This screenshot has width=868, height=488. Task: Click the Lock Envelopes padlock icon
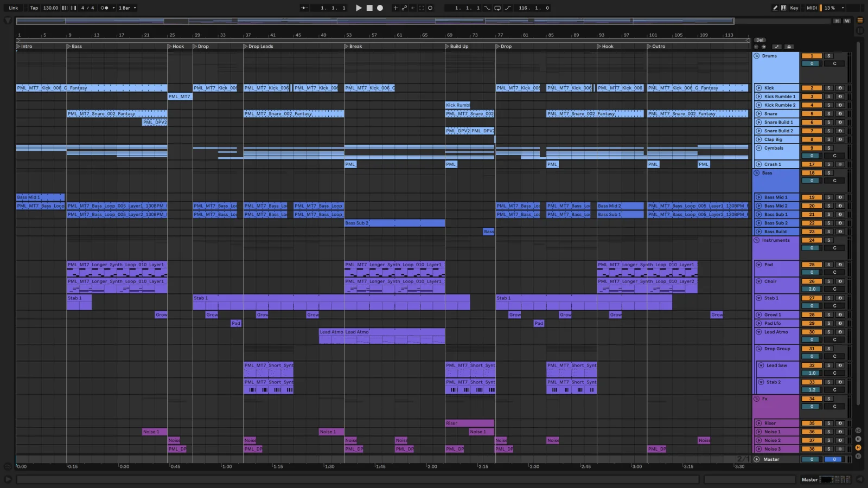coord(789,47)
